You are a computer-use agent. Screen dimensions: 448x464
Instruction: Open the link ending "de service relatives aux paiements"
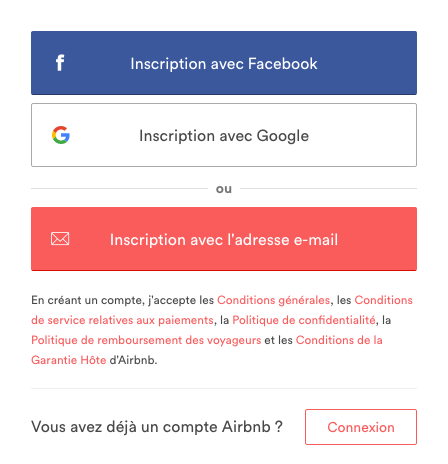[122, 320]
